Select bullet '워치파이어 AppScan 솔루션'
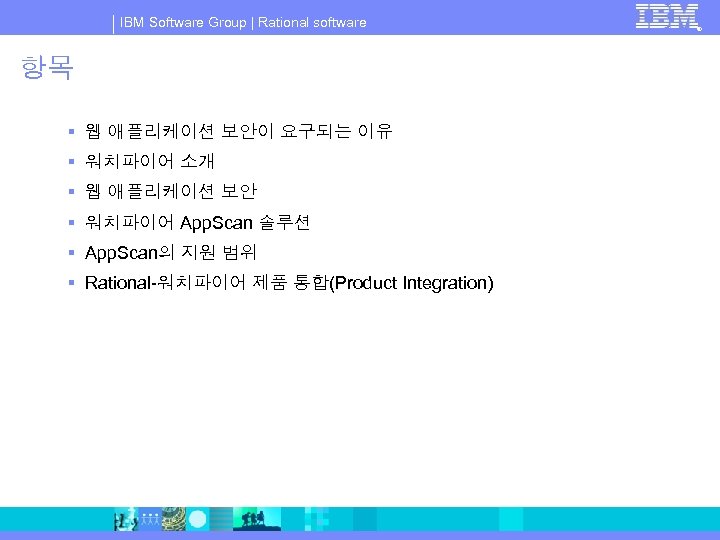Image resolution: width=720 pixels, height=540 pixels. pos(197,222)
